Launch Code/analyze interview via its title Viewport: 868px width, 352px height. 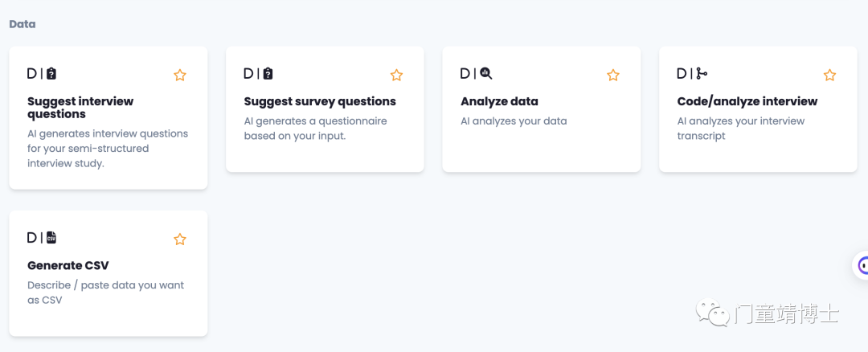click(x=747, y=101)
